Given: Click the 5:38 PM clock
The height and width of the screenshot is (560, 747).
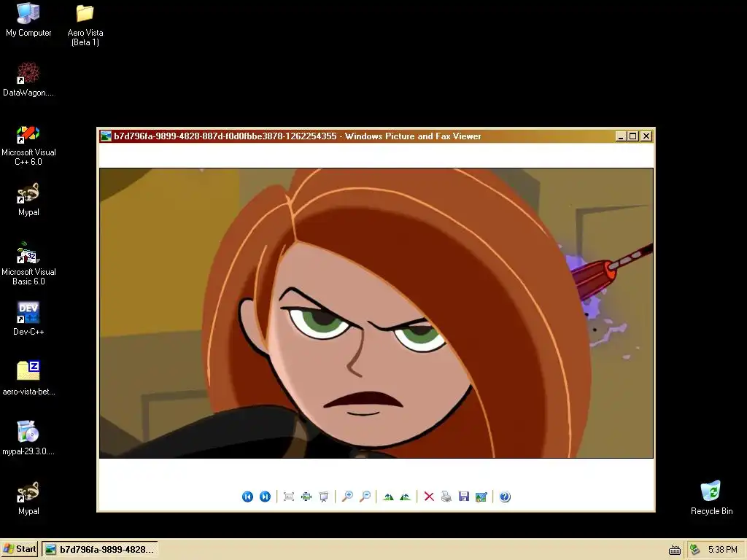Looking at the screenshot, I should pos(723,550).
